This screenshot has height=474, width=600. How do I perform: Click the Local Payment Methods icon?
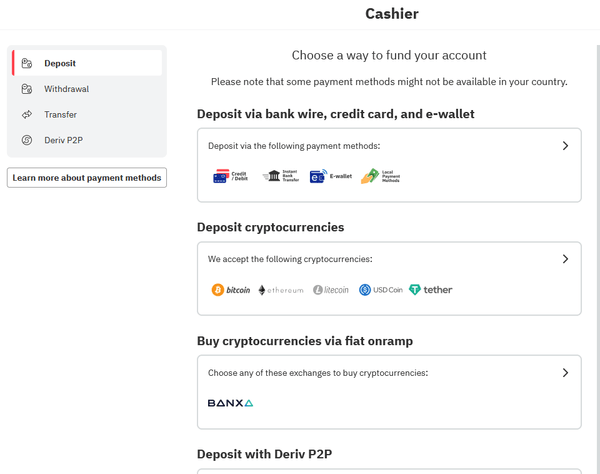click(x=380, y=176)
